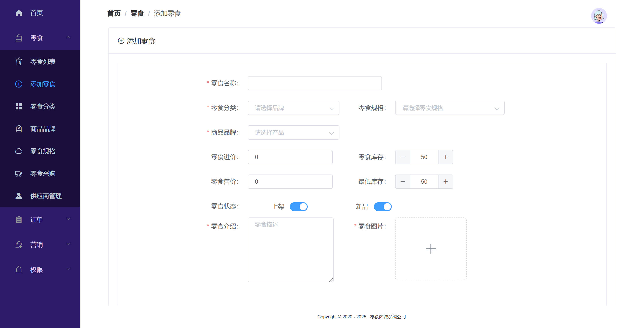
Task: Click 添加零食 breadcrumb text
Action: (x=167, y=13)
